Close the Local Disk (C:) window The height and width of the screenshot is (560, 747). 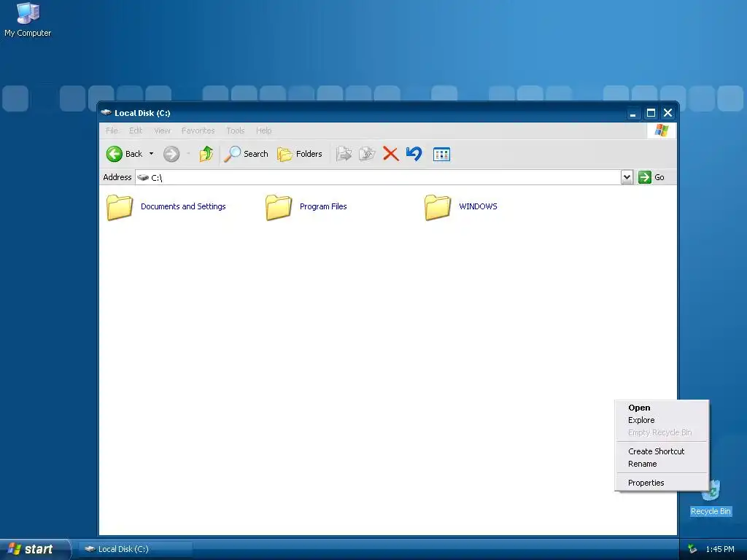(x=668, y=113)
